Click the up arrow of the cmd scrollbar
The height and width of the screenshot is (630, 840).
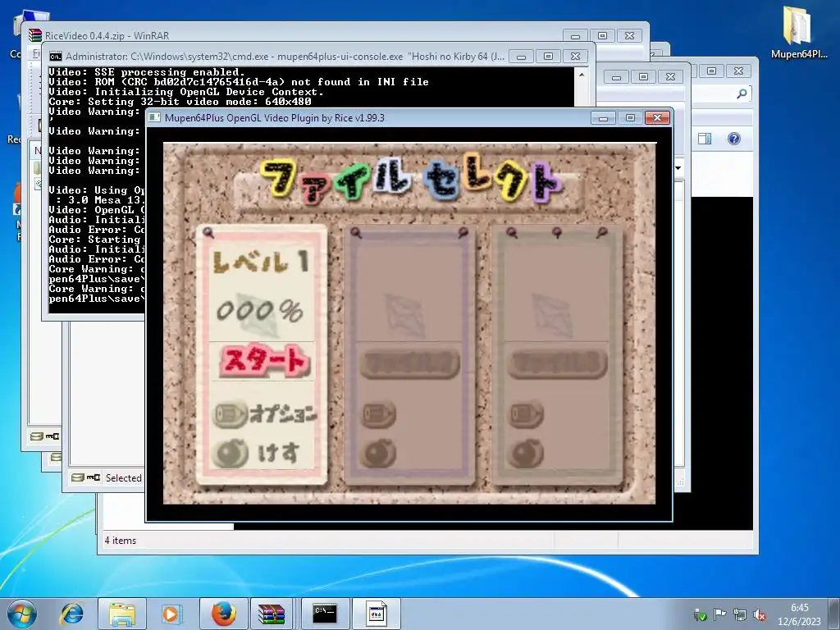click(582, 75)
